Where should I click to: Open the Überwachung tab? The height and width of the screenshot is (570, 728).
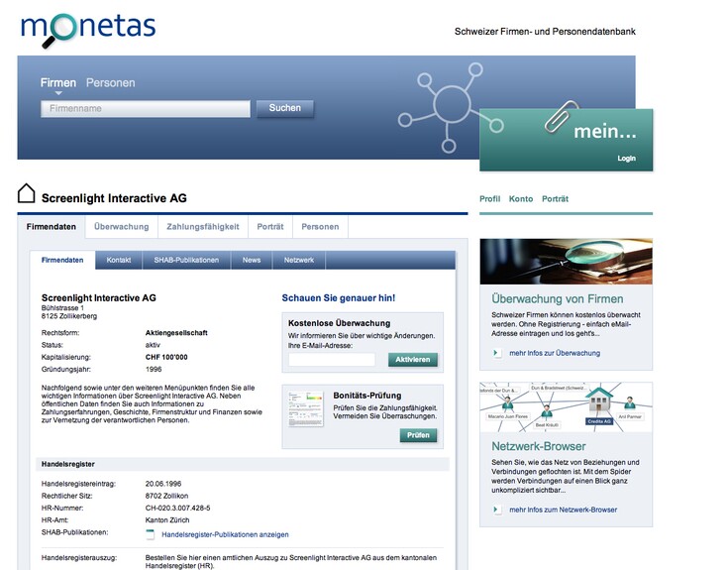[x=122, y=227]
